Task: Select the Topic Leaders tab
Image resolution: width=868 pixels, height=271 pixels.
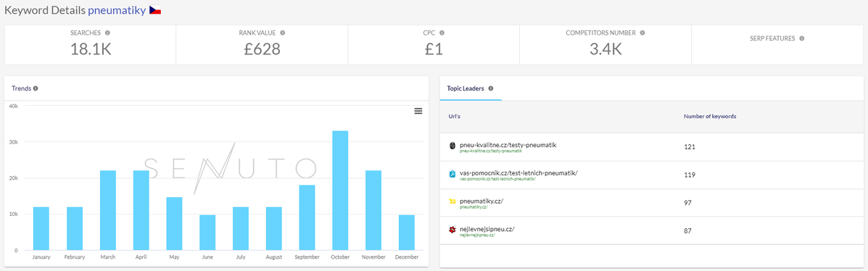Action: (471, 88)
